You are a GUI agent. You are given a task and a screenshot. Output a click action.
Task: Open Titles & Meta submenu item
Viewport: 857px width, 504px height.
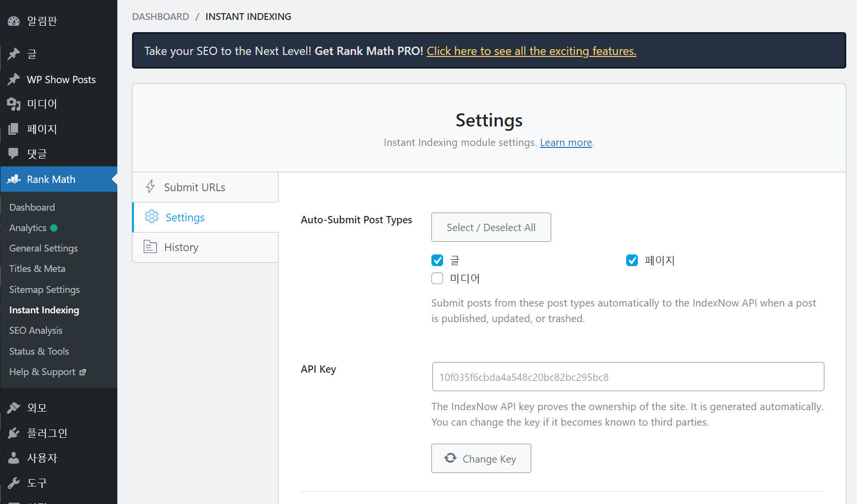37,269
